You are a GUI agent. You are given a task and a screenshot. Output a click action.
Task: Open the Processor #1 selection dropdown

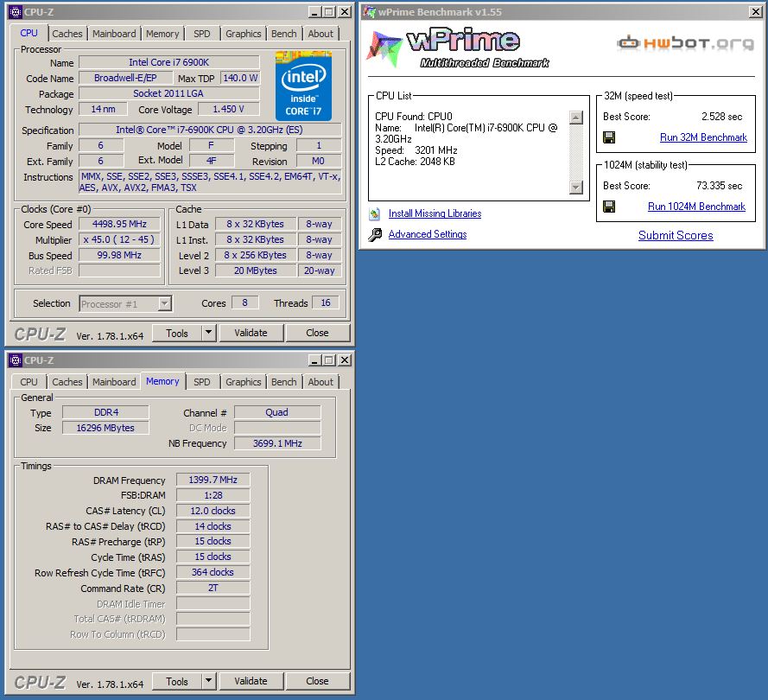pyautogui.click(x=164, y=303)
